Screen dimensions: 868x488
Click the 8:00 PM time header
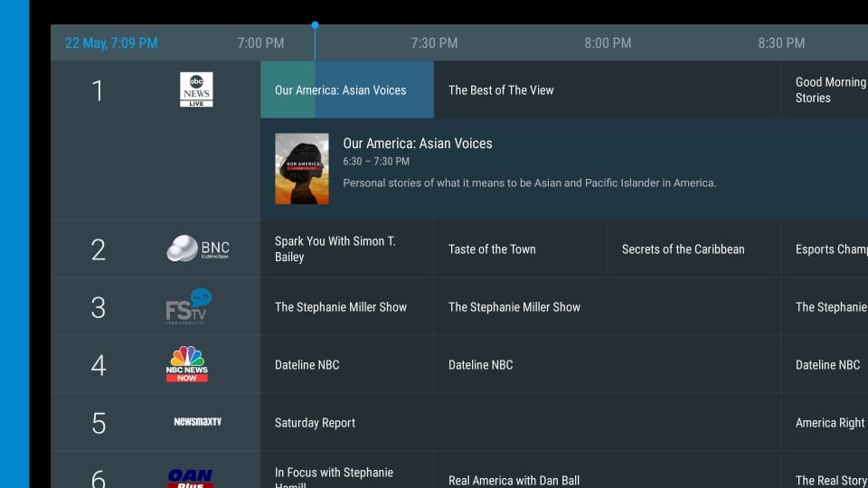tap(608, 43)
